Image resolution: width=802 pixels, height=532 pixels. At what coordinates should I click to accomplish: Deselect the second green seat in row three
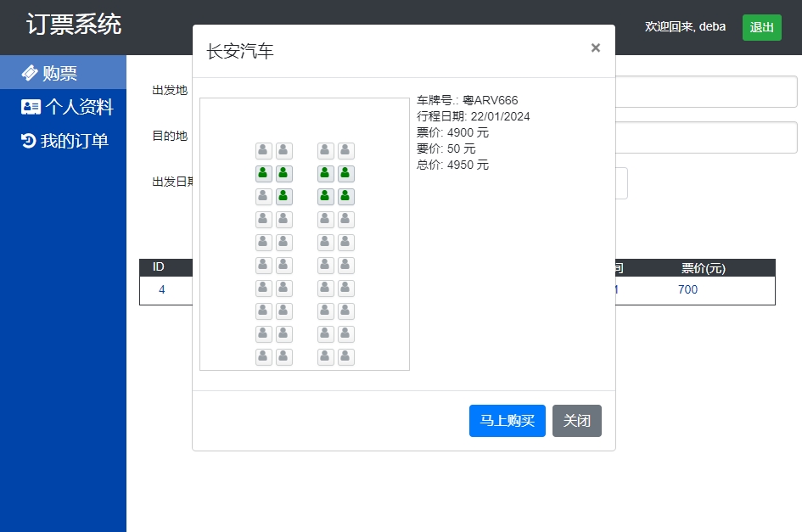click(x=326, y=197)
